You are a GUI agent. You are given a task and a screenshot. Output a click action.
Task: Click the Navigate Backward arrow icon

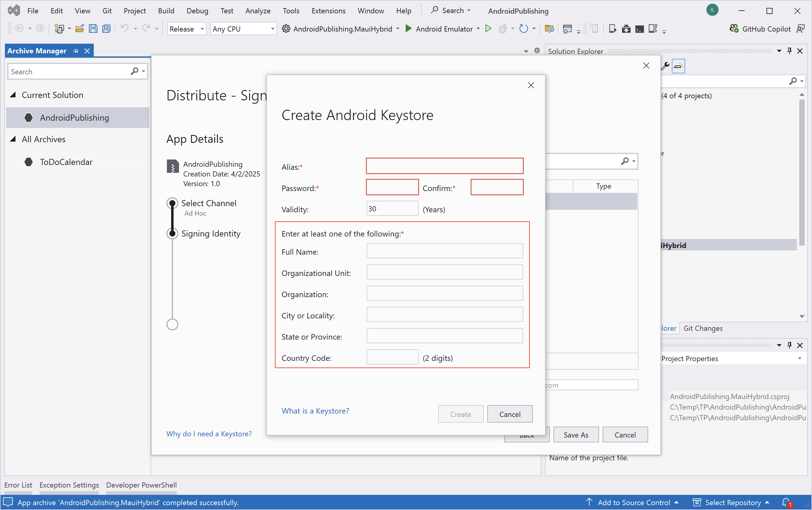point(19,29)
